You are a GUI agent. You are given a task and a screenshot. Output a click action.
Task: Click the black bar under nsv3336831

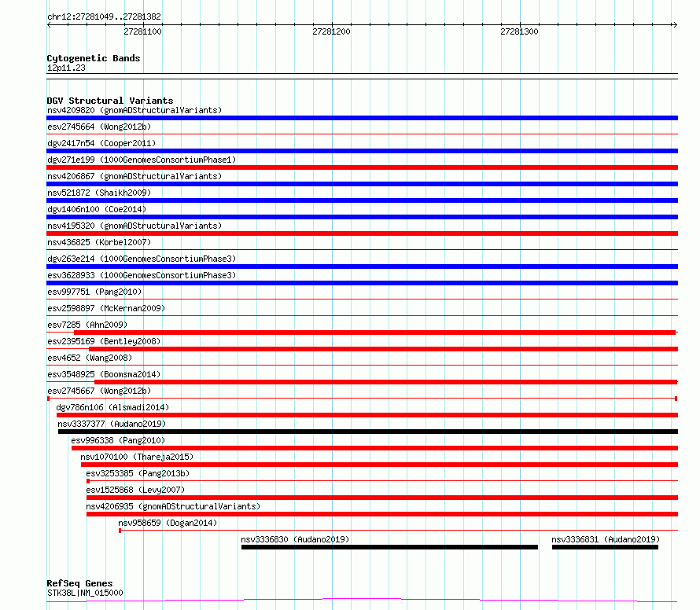tap(605, 547)
